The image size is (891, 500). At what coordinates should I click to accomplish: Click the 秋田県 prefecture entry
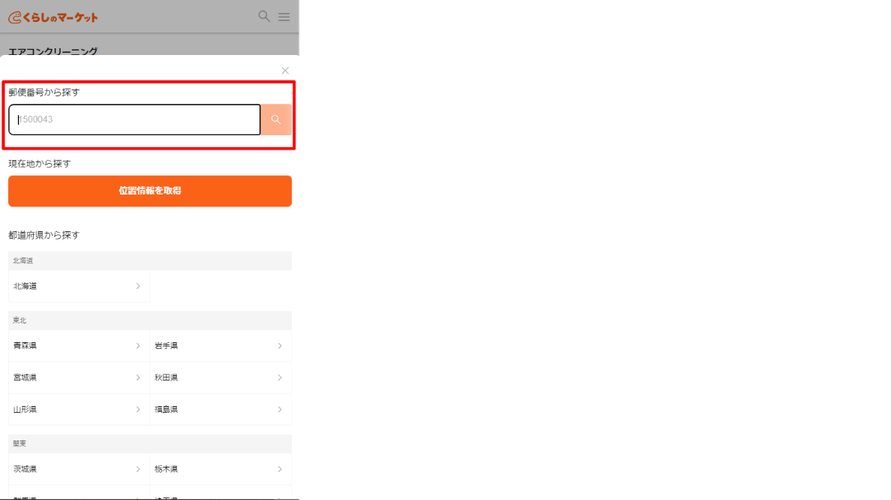[x=220, y=377]
